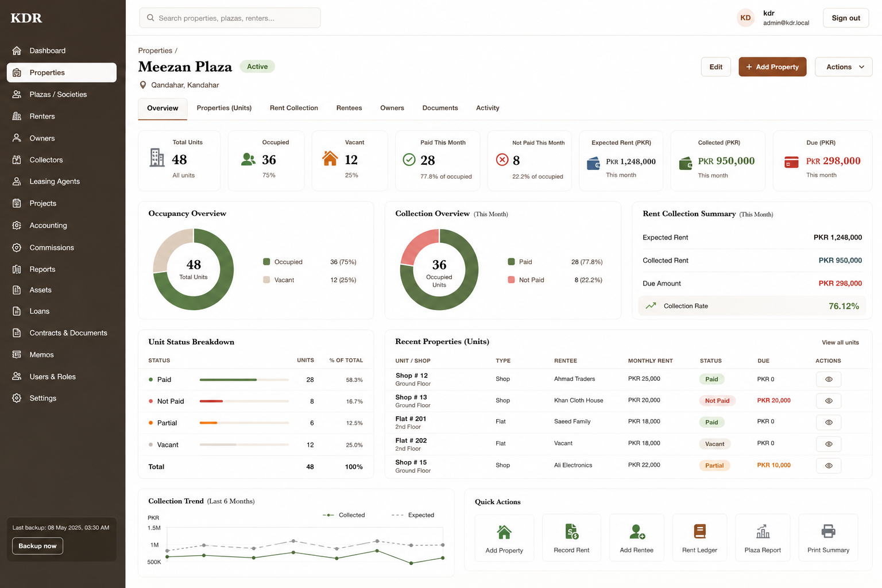
Task: Click the Memos sidebar icon
Action: pyautogui.click(x=17, y=355)
